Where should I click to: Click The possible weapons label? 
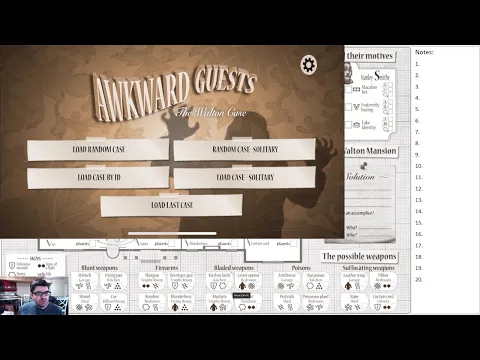pos(359,256)
